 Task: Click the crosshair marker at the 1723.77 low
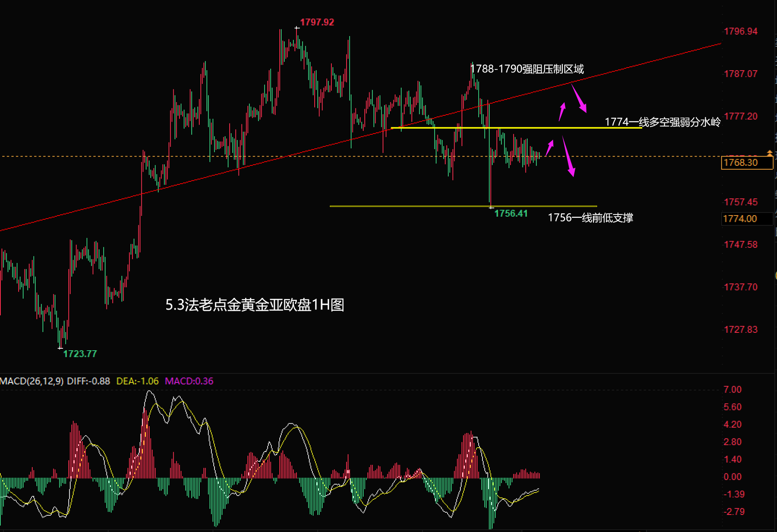coord(60,348)
